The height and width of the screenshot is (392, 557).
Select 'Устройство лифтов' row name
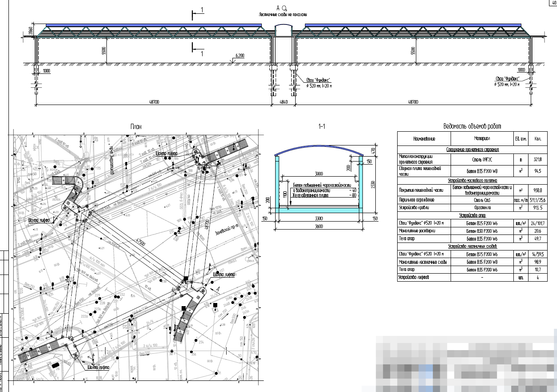(414, 277)
